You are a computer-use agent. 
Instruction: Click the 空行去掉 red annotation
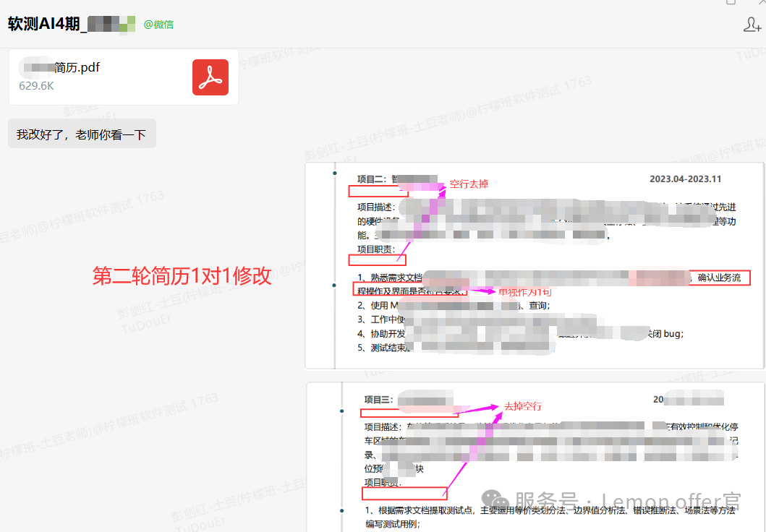click(469, 184)
